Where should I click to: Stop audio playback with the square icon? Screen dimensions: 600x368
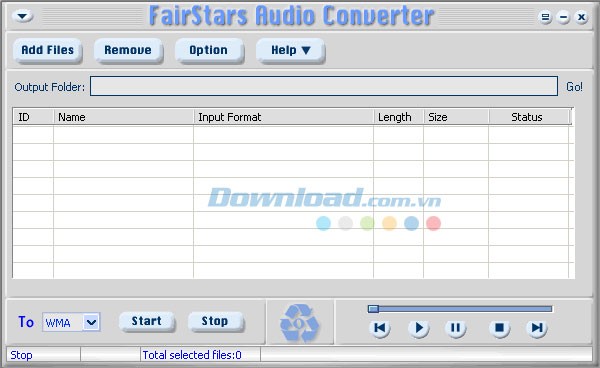(x=499, y=328)
